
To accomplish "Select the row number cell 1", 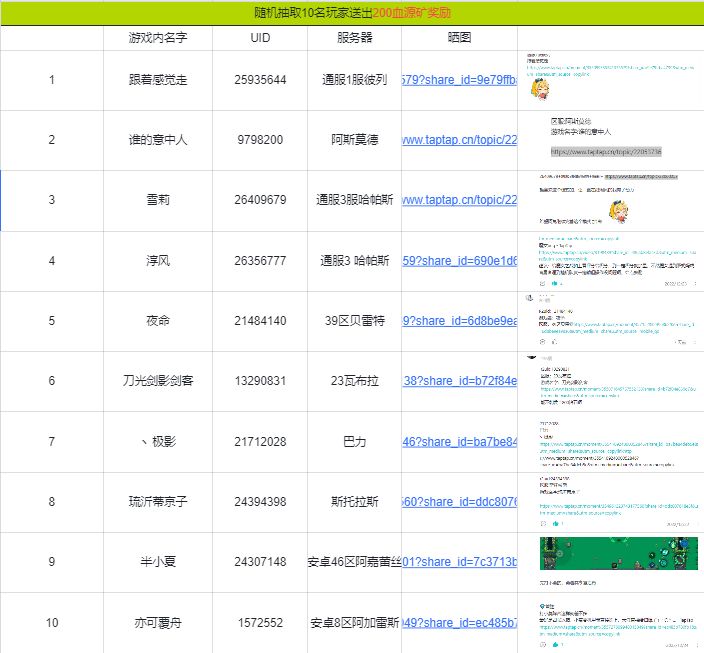I will click(x=52, y=80).
